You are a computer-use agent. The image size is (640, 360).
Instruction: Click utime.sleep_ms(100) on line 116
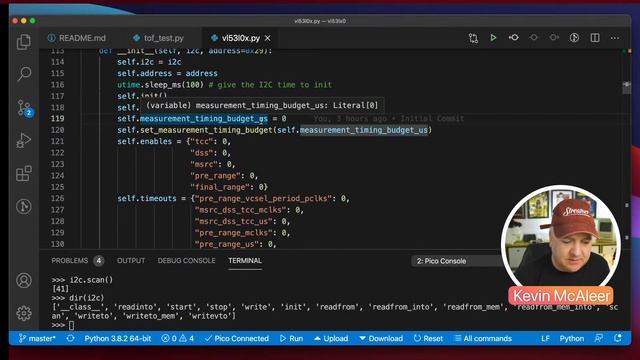[x=160, y=84]
